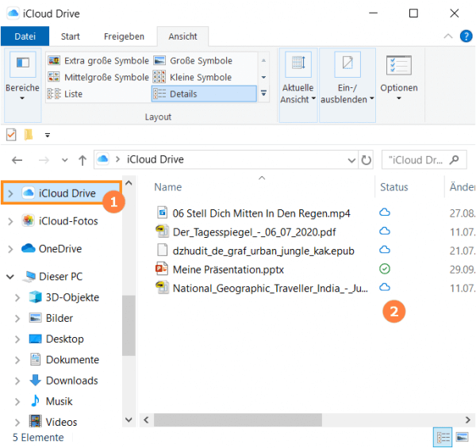Sort by Name column header
Image resolution: width=476 pixels, height=448 pixels.
pyautogui.click(x=168, y=187)
